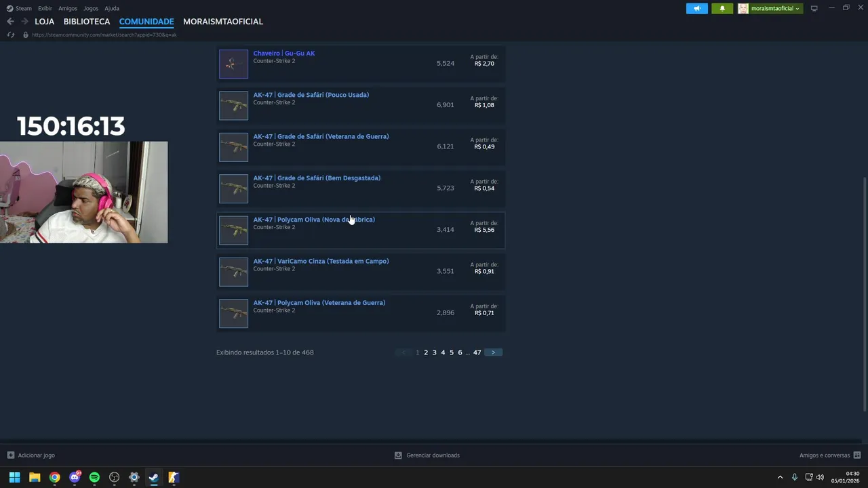Image resolution: width=868 pixels, height=488 pixels.
Task: Open the Steam menu
Action: click(x=19, y=8)
